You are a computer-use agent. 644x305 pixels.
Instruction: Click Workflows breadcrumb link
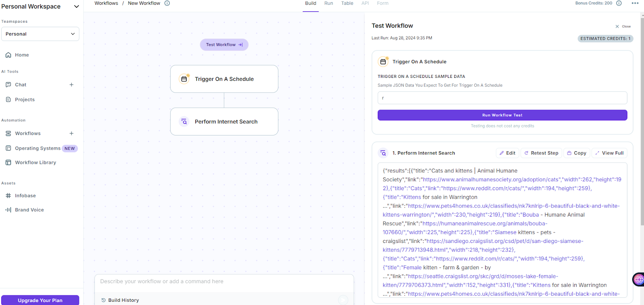pyautogui.click(x=106, y=3)
